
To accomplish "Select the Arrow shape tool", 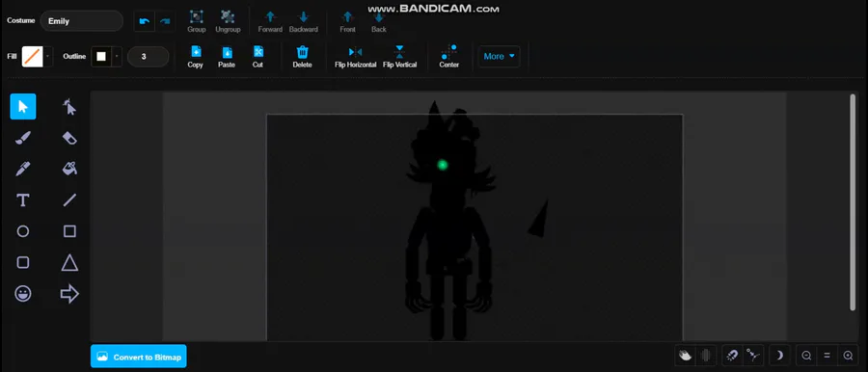I will pyautogui.click(x=69, y=294).
